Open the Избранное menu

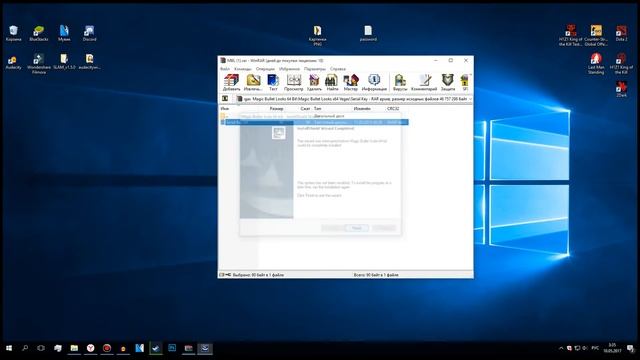(x=289, y=69)
